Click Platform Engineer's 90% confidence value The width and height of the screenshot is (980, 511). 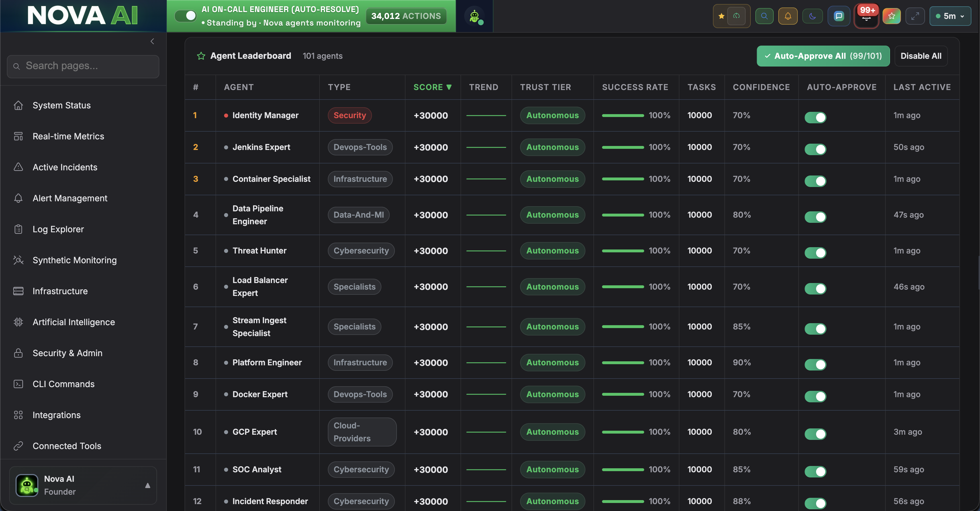pyautogui.click(x=742, y=362)
